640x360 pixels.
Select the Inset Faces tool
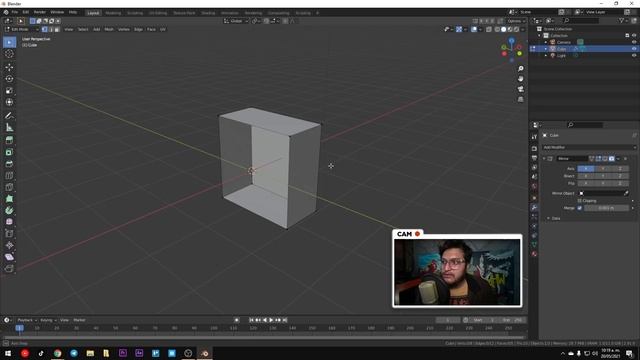(x=9, y=152)
